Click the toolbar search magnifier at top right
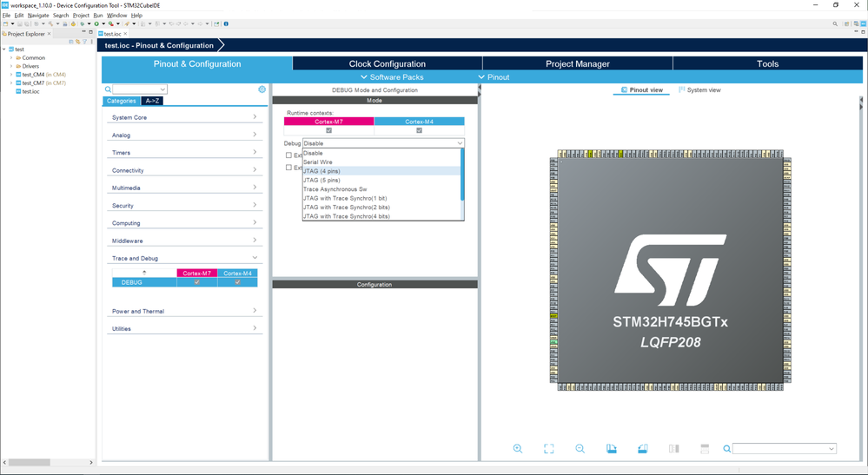Viewport: 868px width, 475px height. [835, 23]
